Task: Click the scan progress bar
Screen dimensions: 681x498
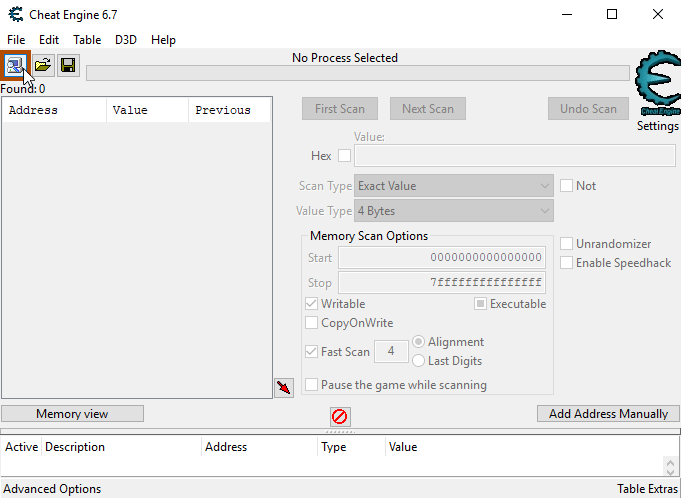Action: [358, 73]
